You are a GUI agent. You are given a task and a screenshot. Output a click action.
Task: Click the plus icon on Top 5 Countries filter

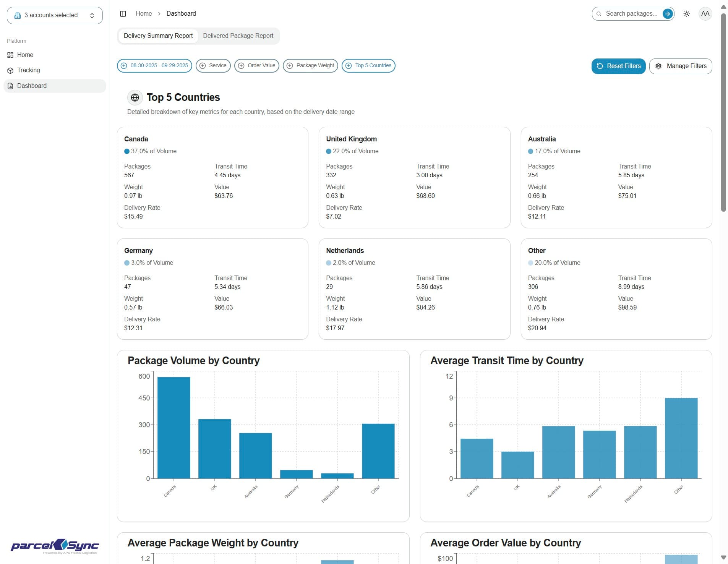[x=349, y=66]
